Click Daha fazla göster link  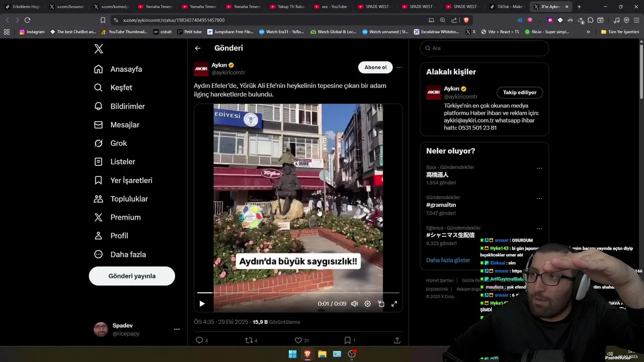(448, 260)
